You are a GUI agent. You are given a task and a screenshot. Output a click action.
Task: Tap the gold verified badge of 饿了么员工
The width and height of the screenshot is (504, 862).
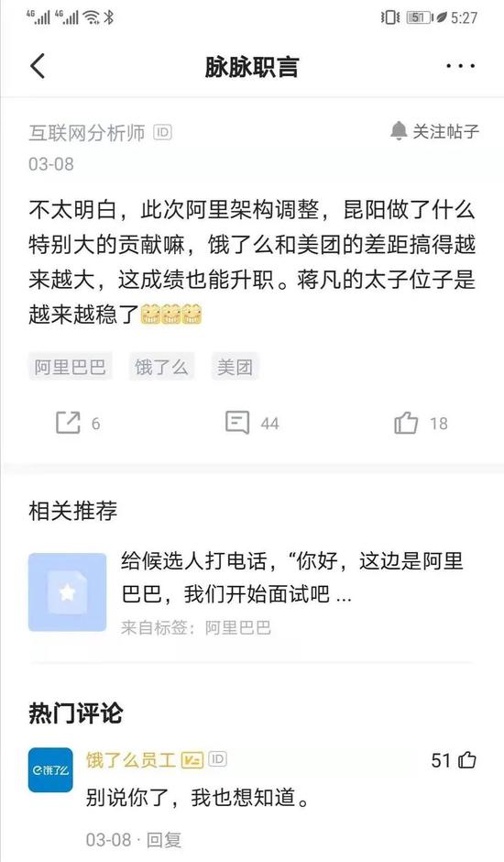[x=192, y=759]
